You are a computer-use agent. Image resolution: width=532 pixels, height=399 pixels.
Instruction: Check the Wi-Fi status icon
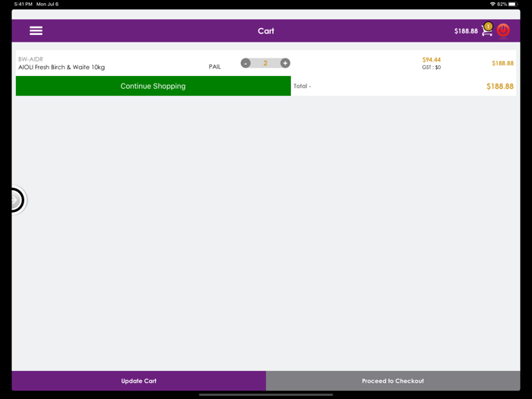(x=492, y=4)
